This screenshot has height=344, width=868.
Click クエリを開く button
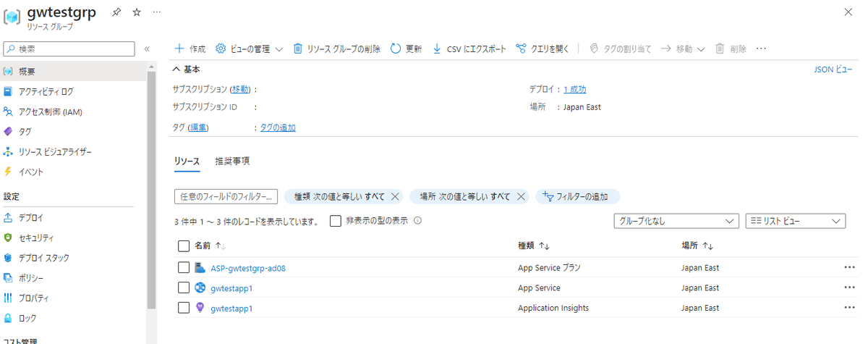pyautogui.click(x=542, y=49)
